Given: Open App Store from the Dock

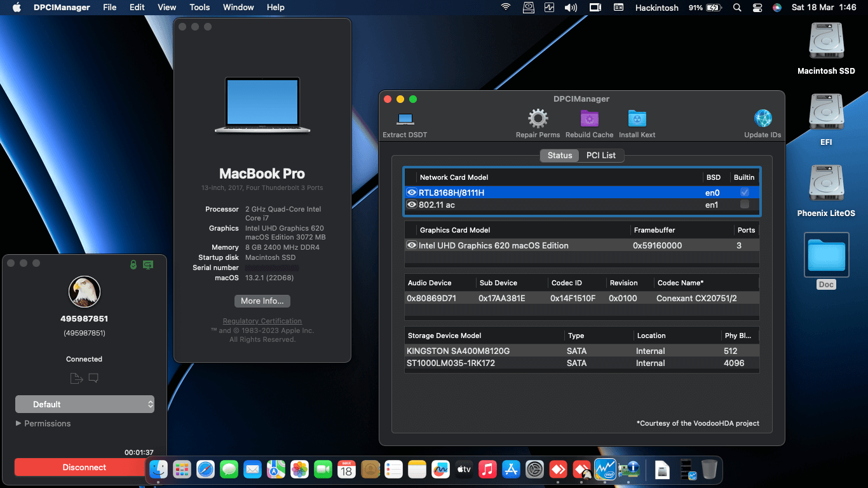Looking at the screenshot, I should click(x=511, y=470).
